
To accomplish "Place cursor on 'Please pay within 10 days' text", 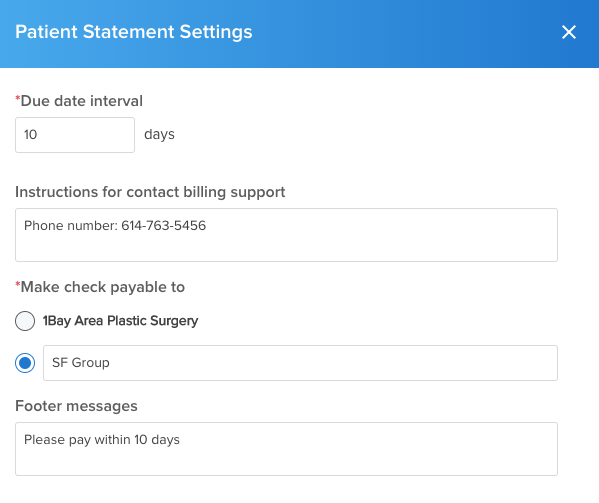I will click(x=102, y=440).
